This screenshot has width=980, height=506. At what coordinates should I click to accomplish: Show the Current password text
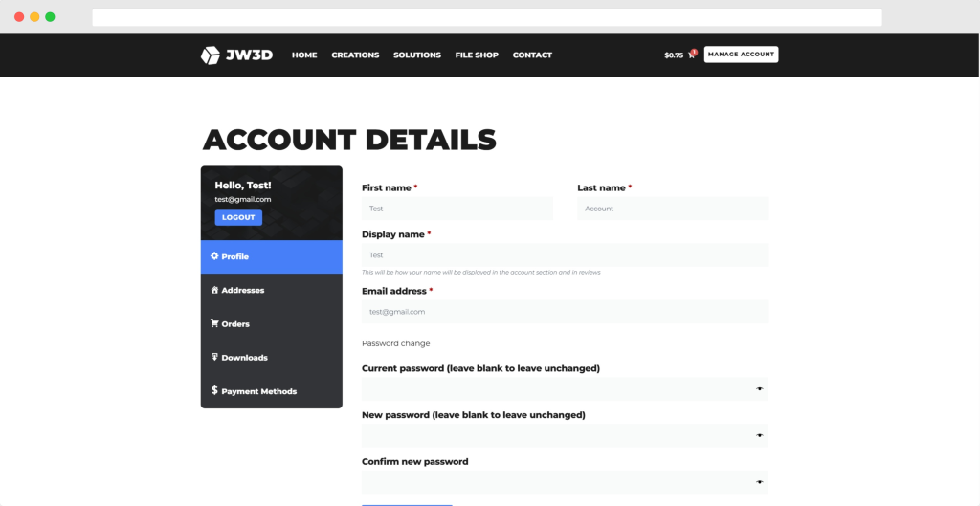point(759,388)
